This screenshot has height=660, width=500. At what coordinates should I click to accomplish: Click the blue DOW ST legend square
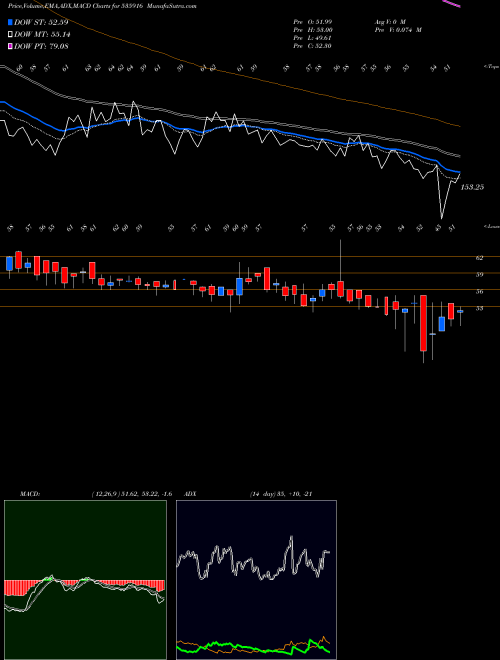(10, 22)
